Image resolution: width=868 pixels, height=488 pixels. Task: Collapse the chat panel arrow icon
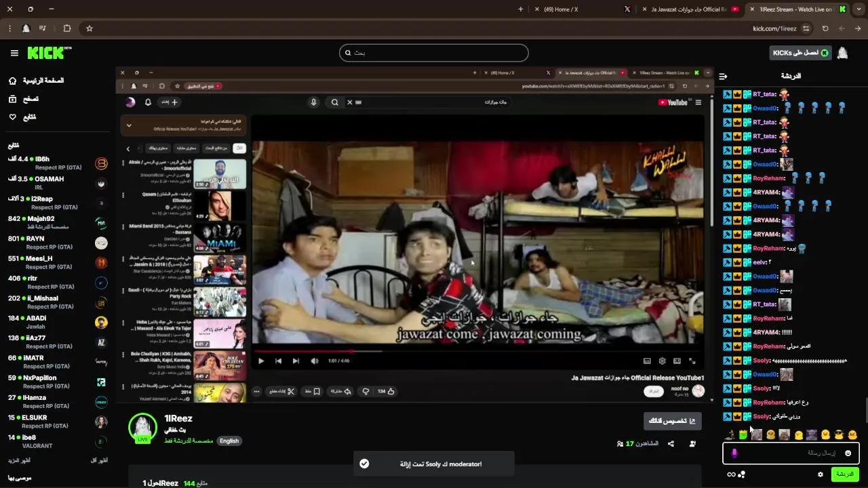coord(723,77)
